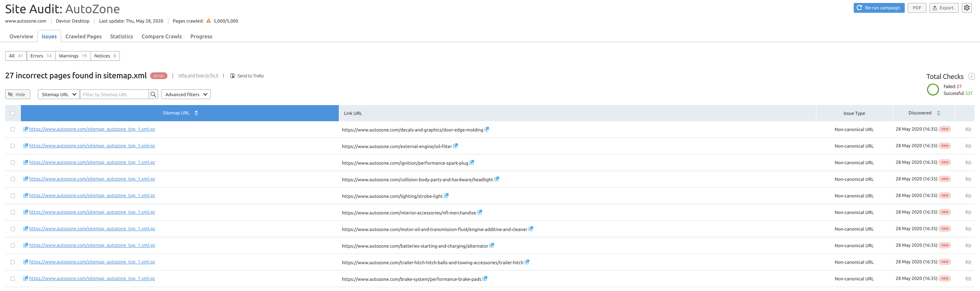Switch to the Overview tab
The image size is (980, 291).
pyautogui.click(x=21, y=37)
